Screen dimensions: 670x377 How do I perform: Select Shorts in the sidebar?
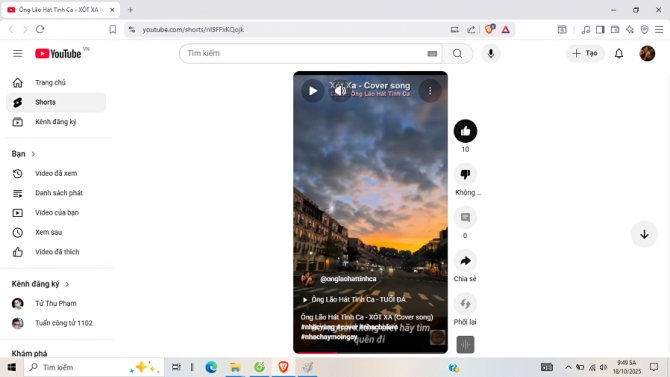pos(56,102)
